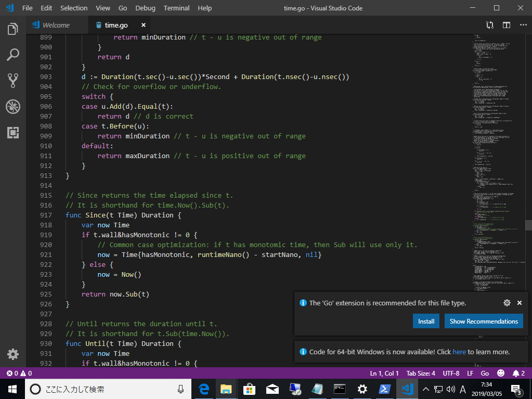Open the Terminal menu

pos(176,8)
